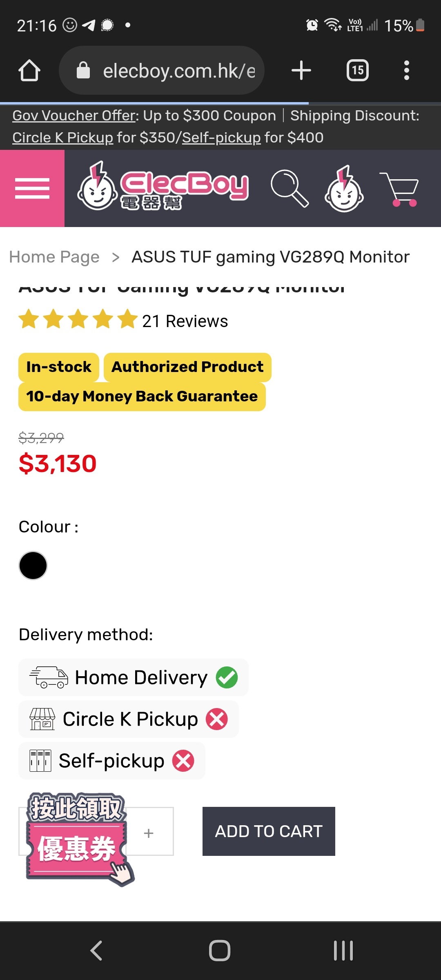View the shopping cart icon

399,189
